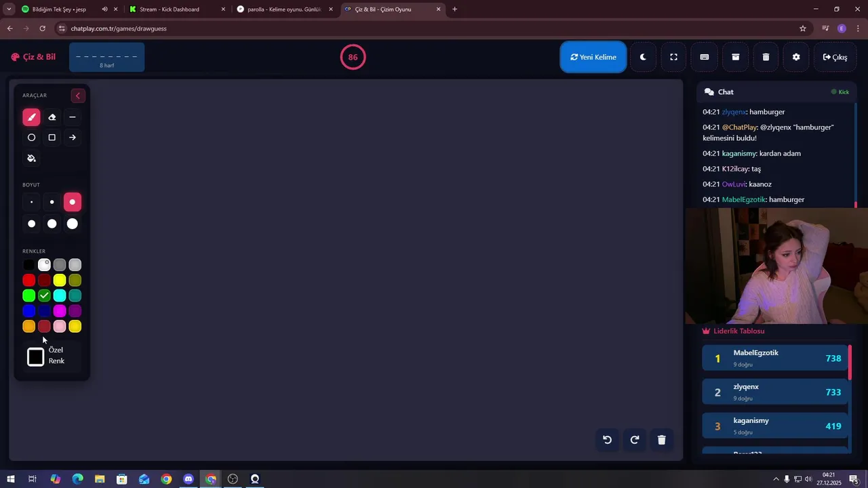Viewport: 868px width, 488px height.
Task: Choose the largest brush size
Action: click(73, 224)
